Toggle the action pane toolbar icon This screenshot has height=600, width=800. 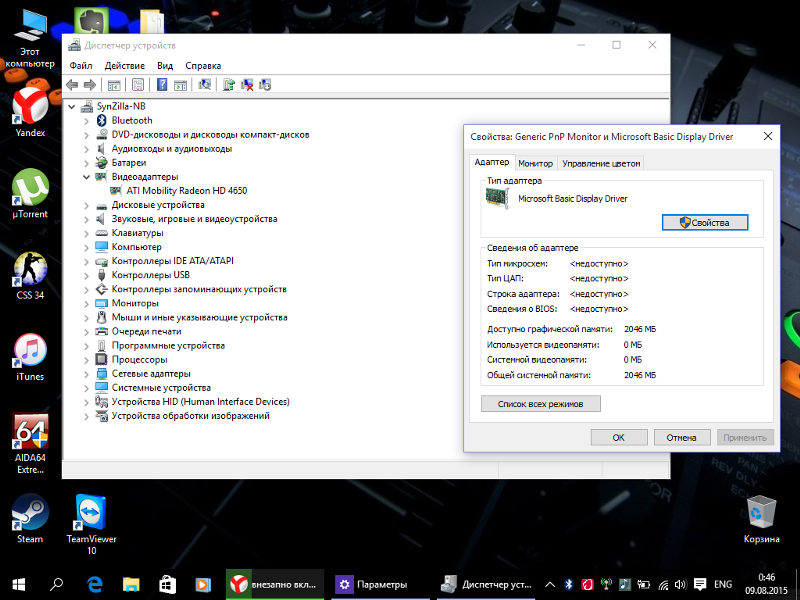[180, 85]
